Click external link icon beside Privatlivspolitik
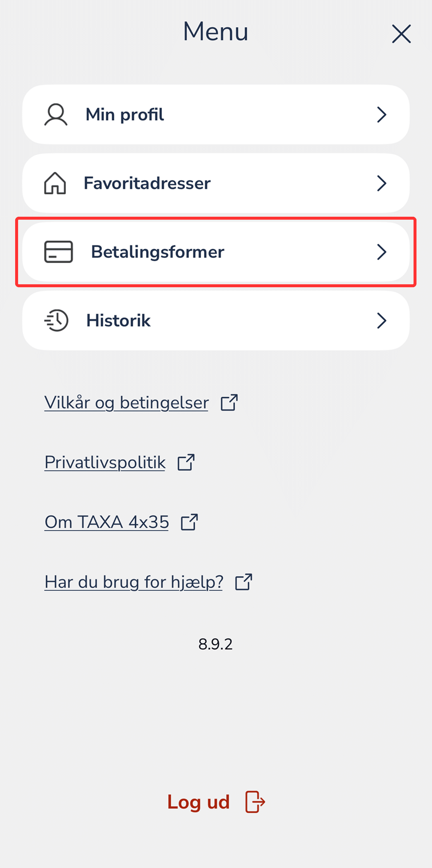The image size is (432, 868). (186, 462)
